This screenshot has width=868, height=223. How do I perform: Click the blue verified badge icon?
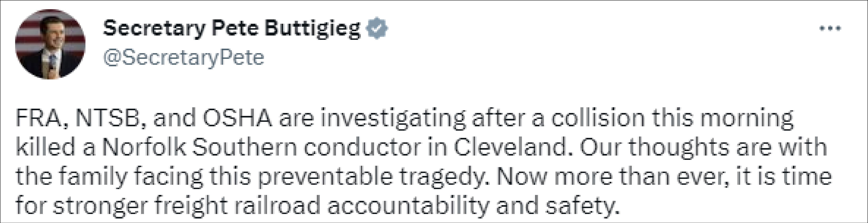377,28
